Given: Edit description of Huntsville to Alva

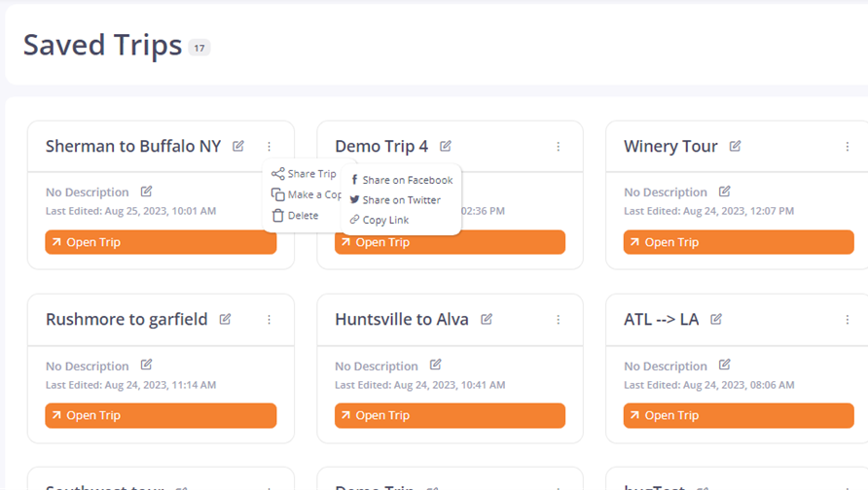Looking at the screenshot, I should coord(435,365).
